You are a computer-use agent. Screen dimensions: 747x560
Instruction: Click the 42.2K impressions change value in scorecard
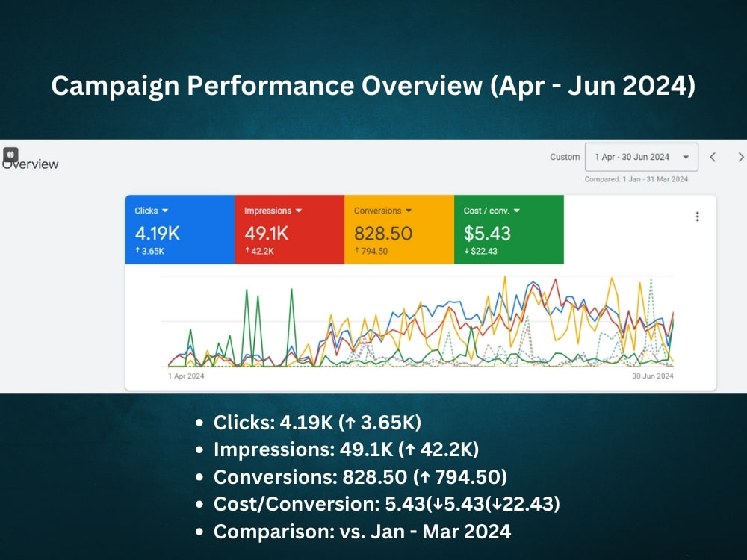pos(260,251)
